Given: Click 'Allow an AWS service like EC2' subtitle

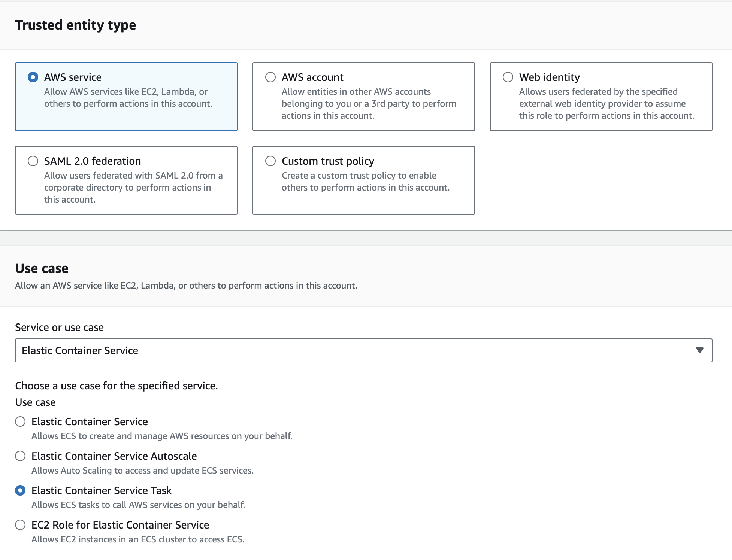Looking at the screenshot, I should click(x=186, y=286).
